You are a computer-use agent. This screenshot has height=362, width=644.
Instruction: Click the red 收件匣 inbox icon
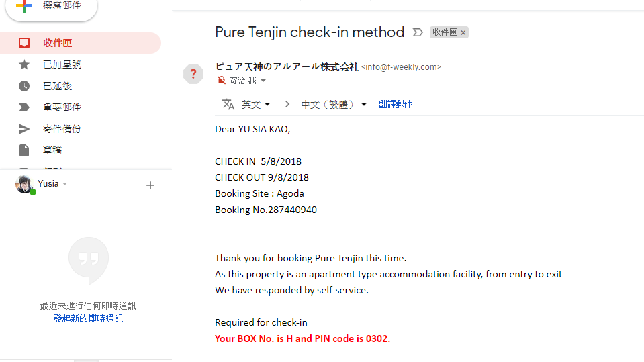coord(24,43)
